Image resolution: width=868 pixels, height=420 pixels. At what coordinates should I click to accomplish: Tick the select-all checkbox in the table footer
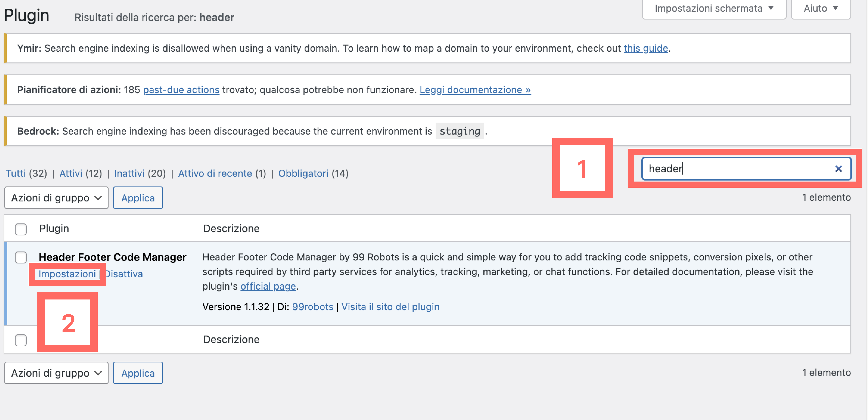(x=21, y=340)
